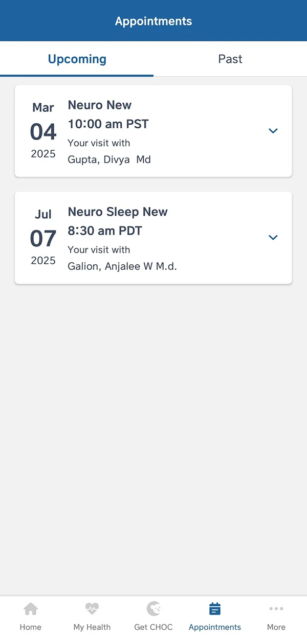Click the 10:00 am PST time
The image size is (307, 644).
click(108, 124)
